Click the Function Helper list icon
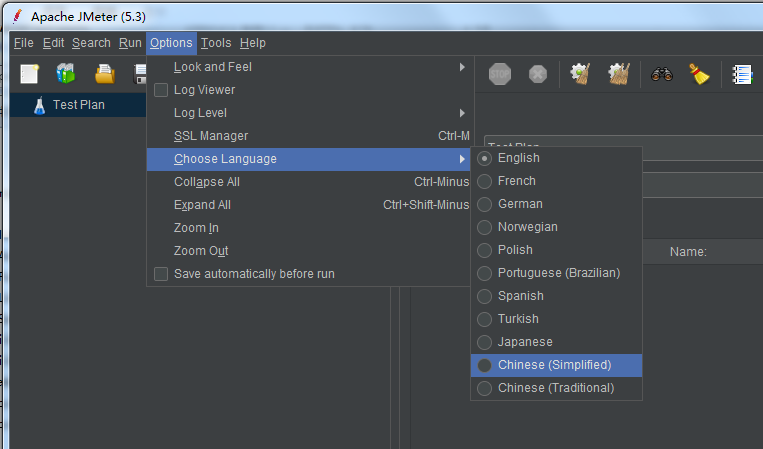The image size is (763, 449). pyautogui.click(x=742, y=74)
